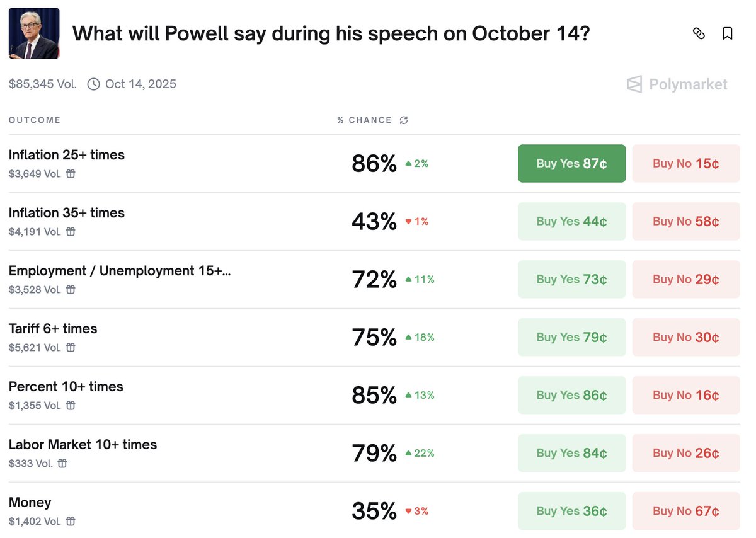Screen dimensions: 756x538
Task: Open the Inflation 35+ times outcome
Action: 67,213
